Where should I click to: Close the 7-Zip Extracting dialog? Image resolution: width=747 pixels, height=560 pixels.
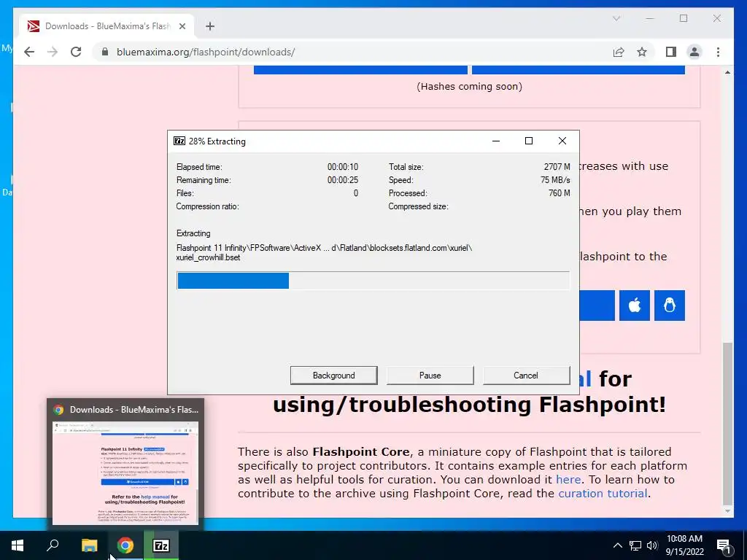point(562,141)
